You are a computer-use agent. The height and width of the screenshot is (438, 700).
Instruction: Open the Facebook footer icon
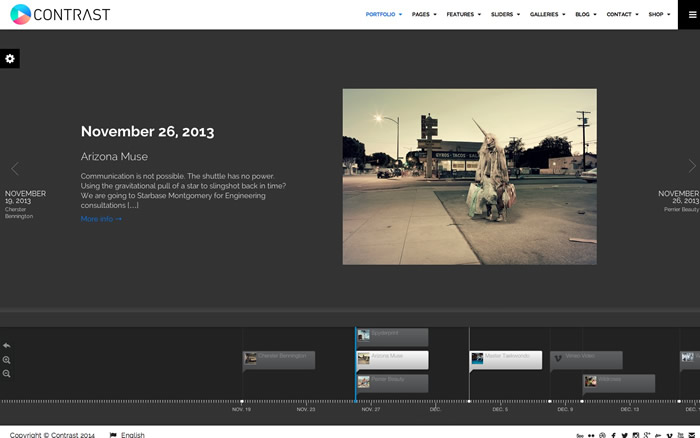[x=613, y=435]
